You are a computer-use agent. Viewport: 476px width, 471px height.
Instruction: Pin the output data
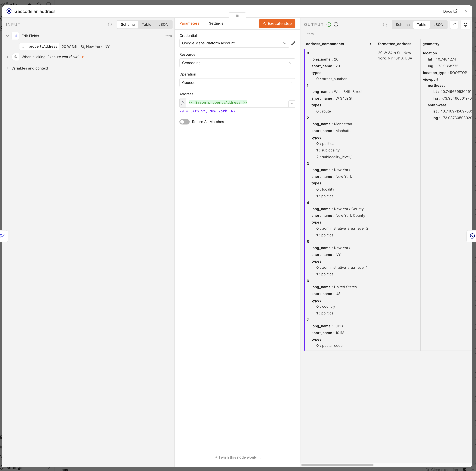465,25
